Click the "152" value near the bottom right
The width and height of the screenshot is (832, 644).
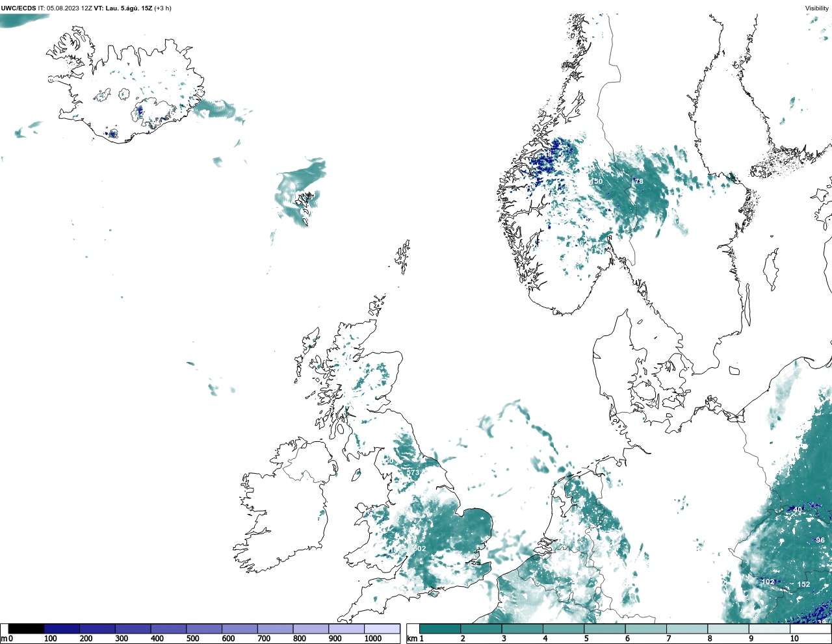pyautogui.click(x=804, y=585)
